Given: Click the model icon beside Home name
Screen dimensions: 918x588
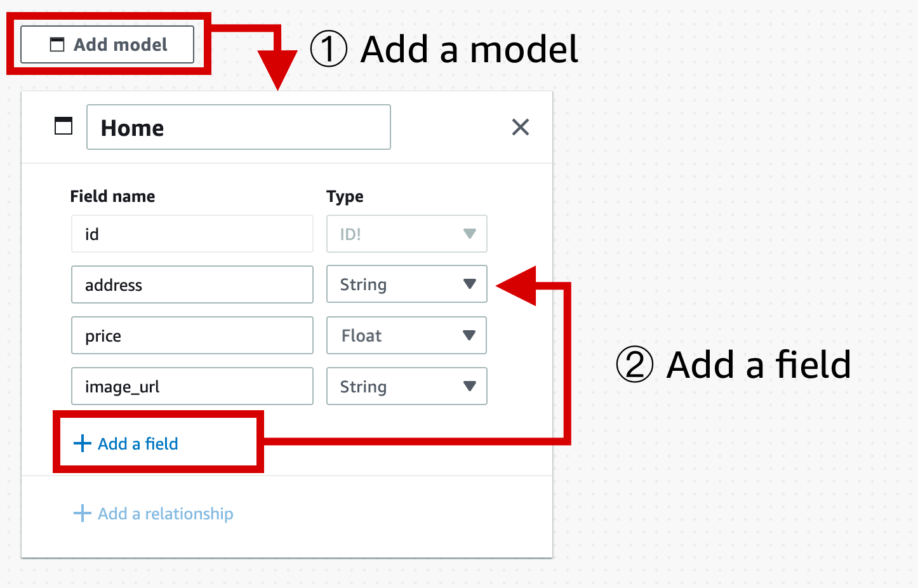Looking at the screenshot, I should click(63, 126).
